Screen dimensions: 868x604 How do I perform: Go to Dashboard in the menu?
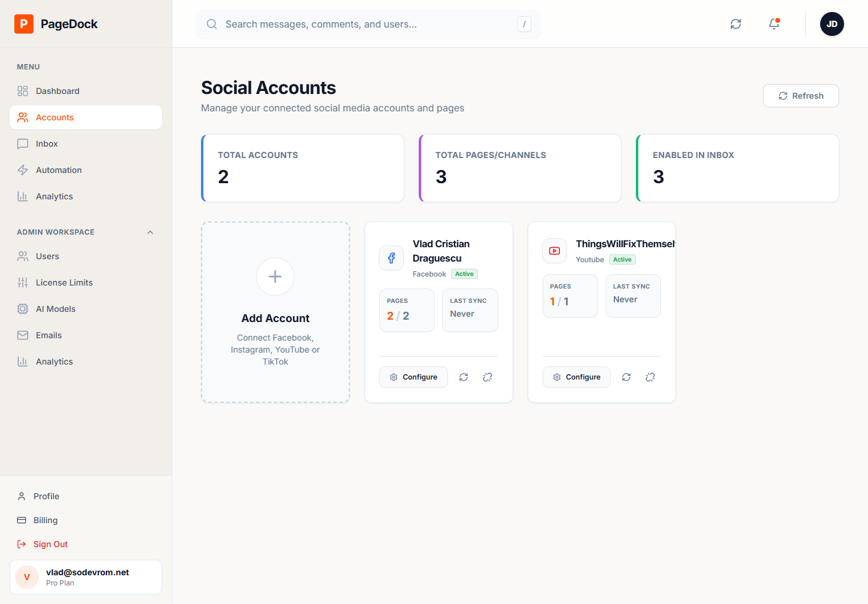pos(86,91)
